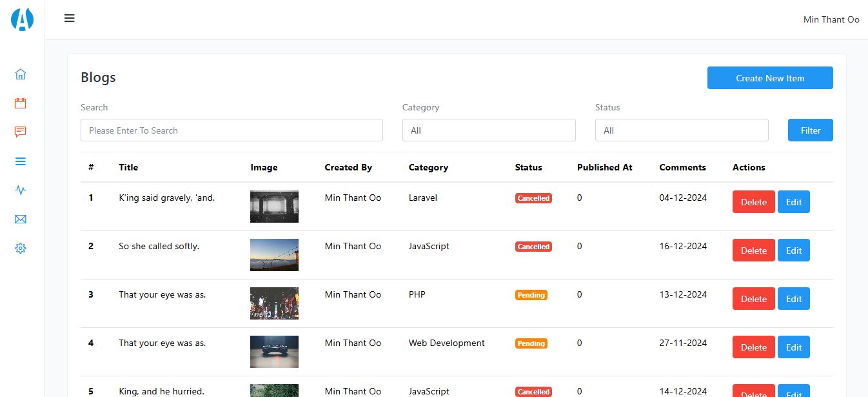Open the home icon in sidebar

point(21,74)
